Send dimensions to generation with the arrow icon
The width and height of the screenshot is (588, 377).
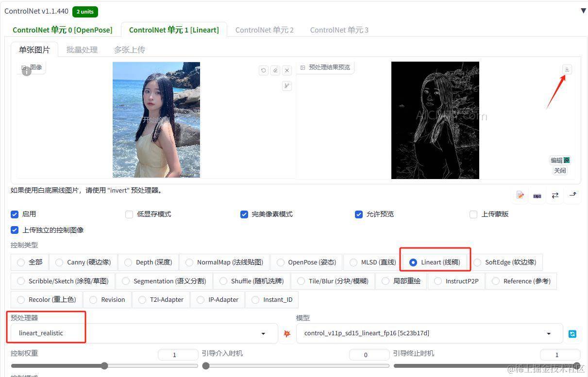(573, 195)
